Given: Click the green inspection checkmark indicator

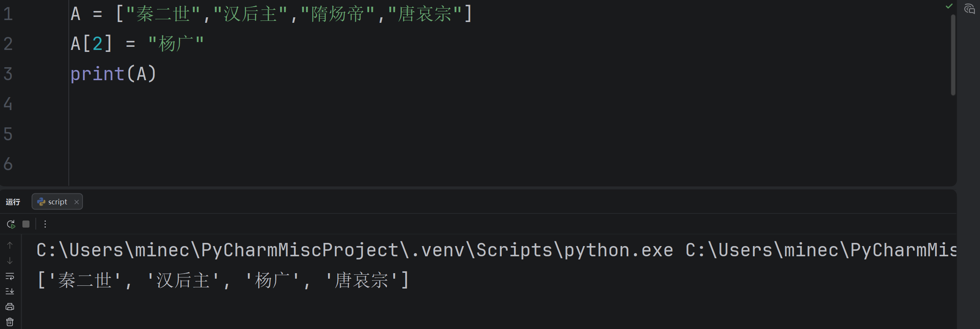Looking at the screenshot, I should [949, 6].
